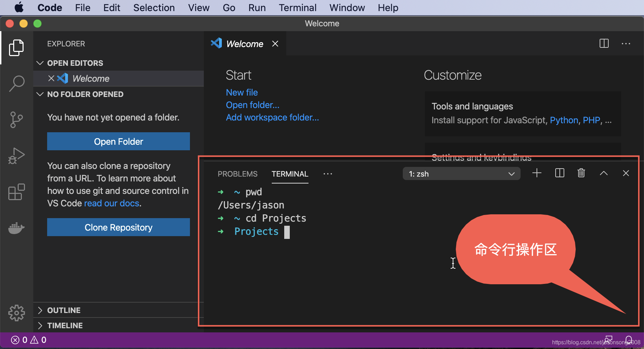
Task: Switch to the Problems tab
Action: coord(237,174)
